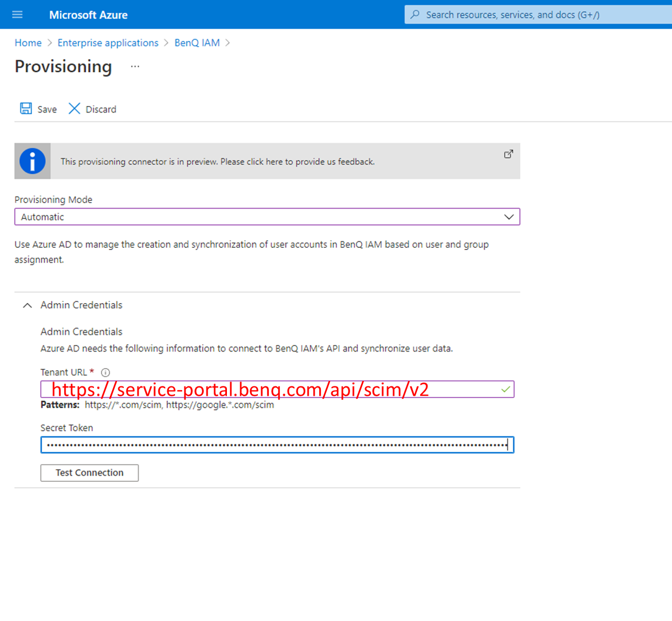Click the blue information icon on the banner
This screenshot has width=672, height=621.
pyautogui.click(x=32, y=161)
